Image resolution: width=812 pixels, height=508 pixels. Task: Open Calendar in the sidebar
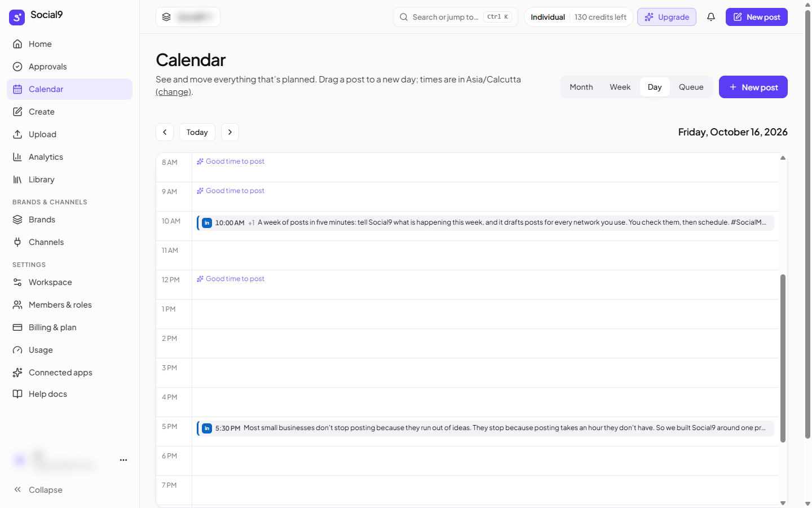click(x=69, y=89)
